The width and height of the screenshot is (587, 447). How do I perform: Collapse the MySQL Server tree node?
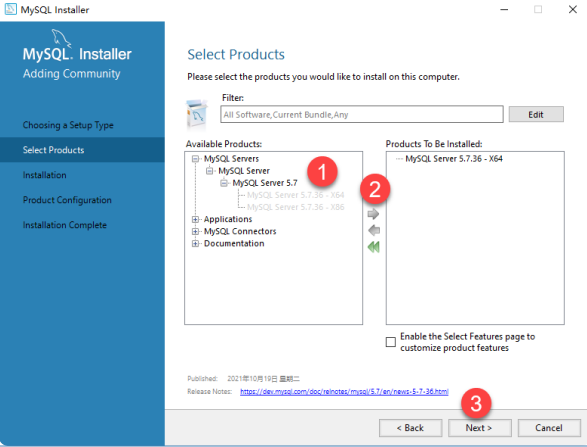coord(210,171)
